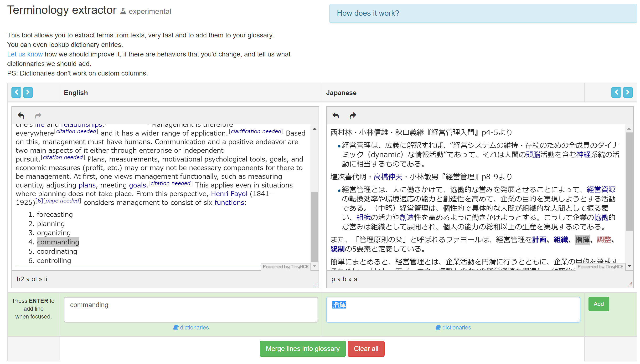Open the 'Let us know' link
The width and height of the screenshot is (640, 364).
click(x=25, y=54)
